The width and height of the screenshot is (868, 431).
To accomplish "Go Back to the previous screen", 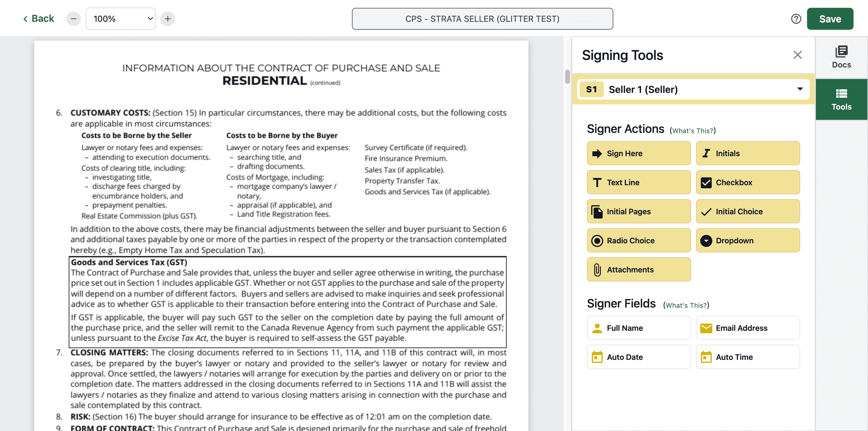I will tap(38, 18).
